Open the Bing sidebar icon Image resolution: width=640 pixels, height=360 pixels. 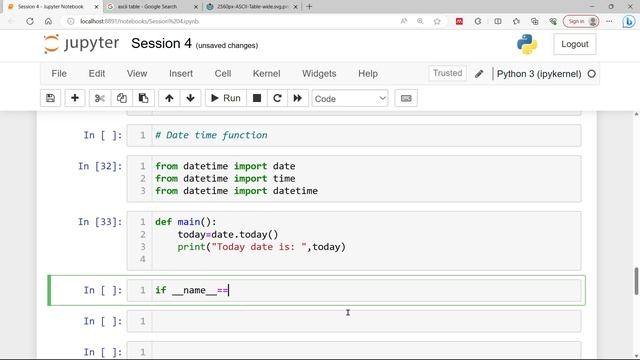coord(629,22)
